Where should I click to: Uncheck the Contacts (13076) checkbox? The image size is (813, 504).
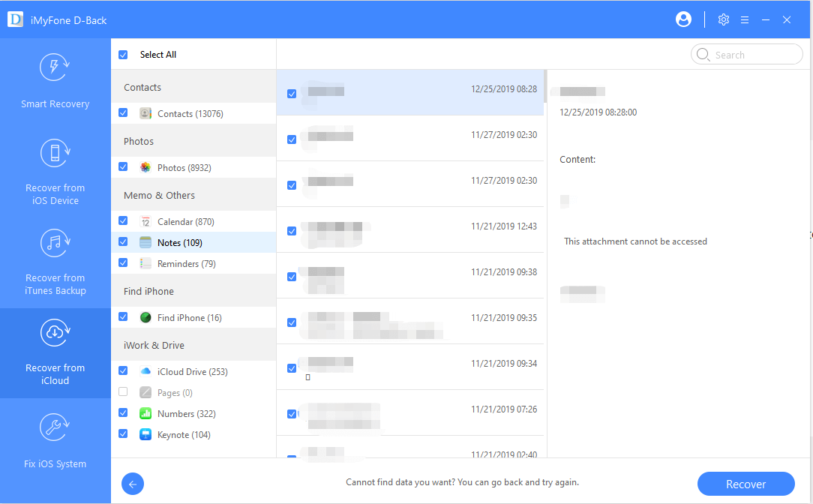point(123,113)
